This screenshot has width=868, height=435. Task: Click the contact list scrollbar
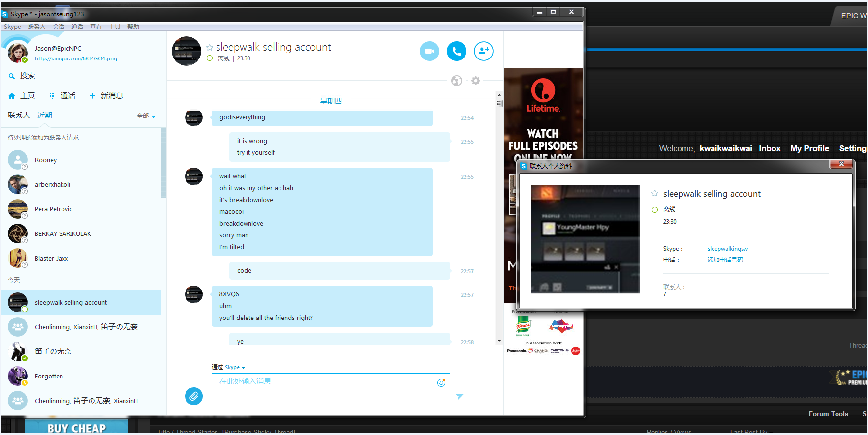(x=164, y=163)
